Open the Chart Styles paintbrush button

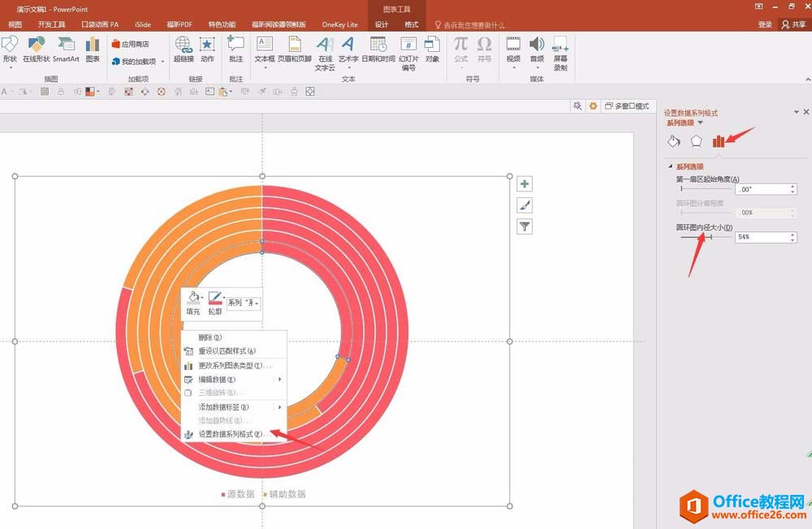525,206
